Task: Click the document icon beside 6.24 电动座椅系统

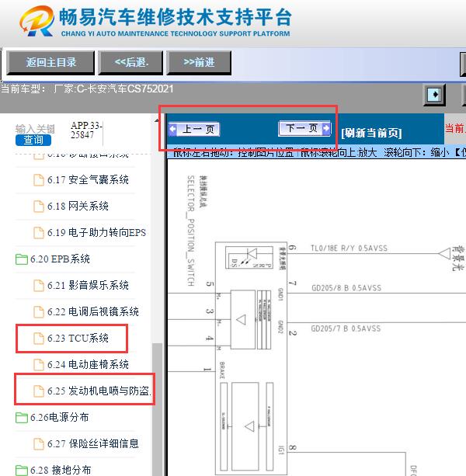Action: click(39, 365)
